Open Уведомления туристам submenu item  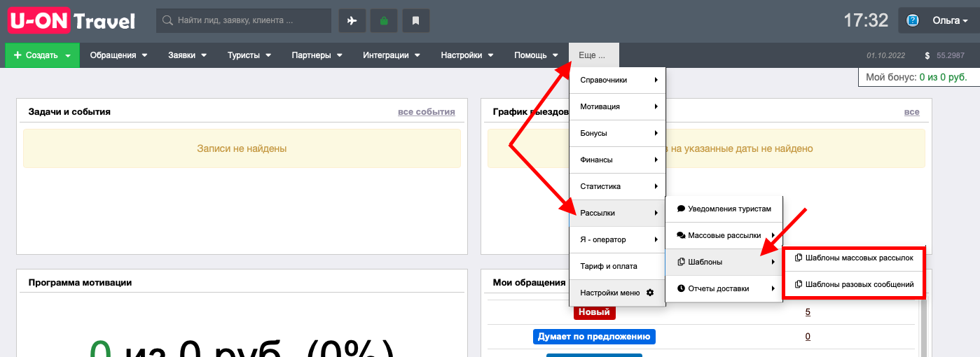[x=724, y=209]
